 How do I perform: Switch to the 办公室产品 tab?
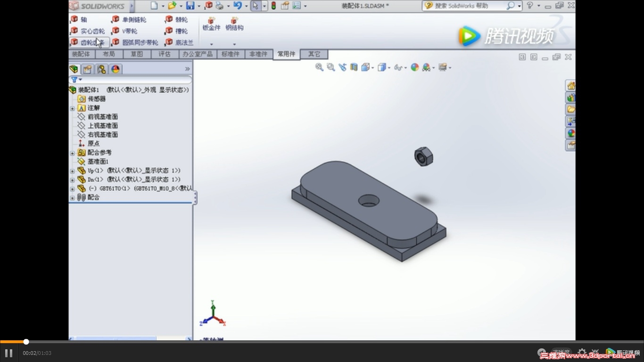[198, 54]
